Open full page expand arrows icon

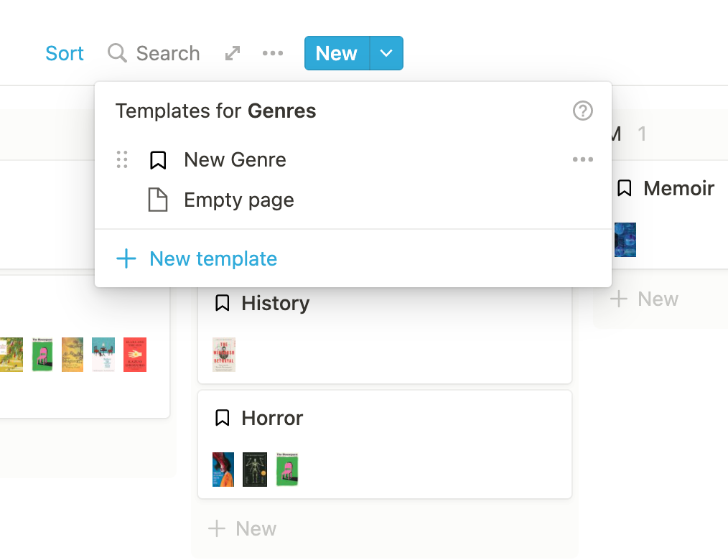tap(232, 53)
